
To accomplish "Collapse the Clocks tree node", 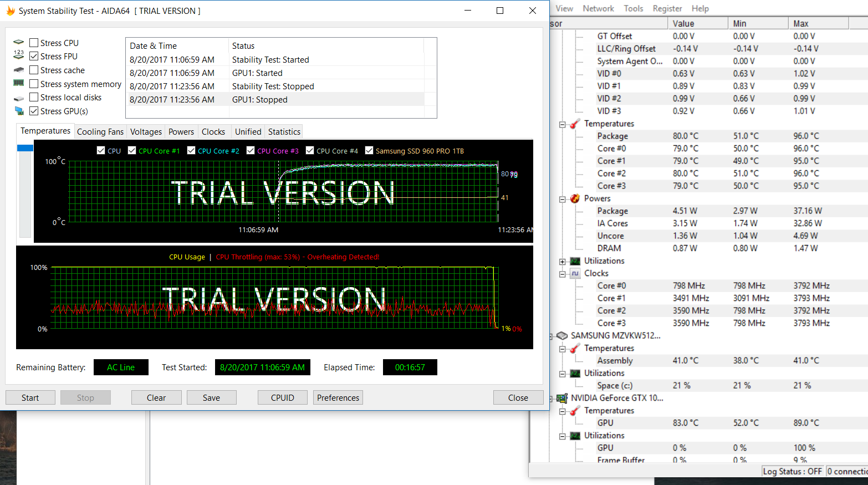I will (x=562, y=274).
